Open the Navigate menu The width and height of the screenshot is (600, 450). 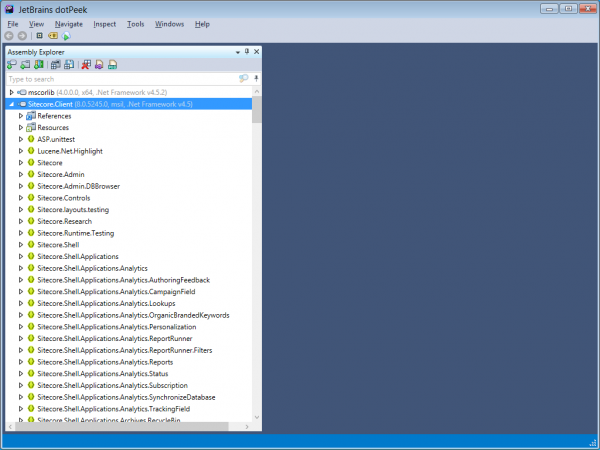[68, 24]
